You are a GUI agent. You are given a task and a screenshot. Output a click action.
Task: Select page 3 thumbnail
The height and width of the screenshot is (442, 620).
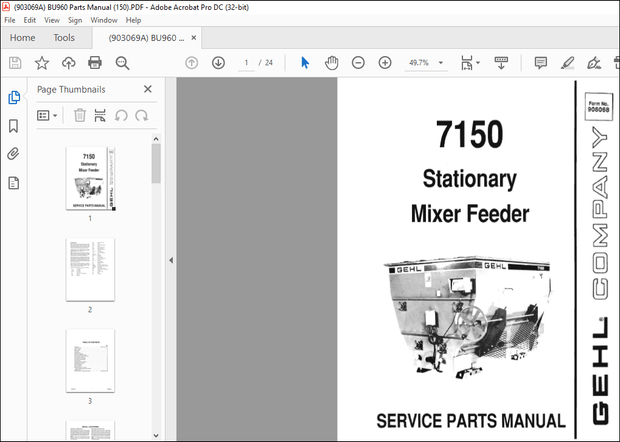tap(91, 361)
